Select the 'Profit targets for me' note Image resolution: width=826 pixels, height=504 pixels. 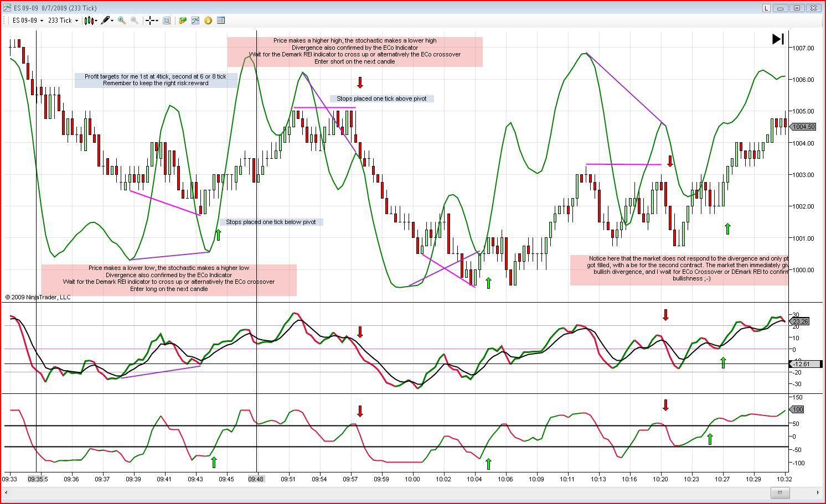pyautogui.click(x=156, y=80)
